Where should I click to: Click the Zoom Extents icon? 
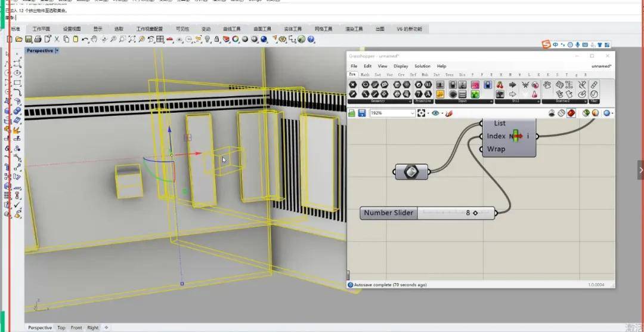click(x=132, y=39)
